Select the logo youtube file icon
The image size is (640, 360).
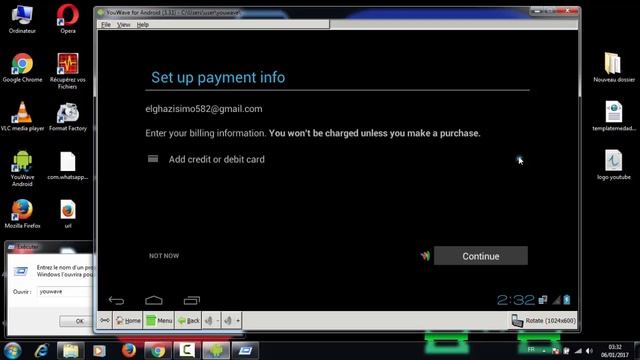[614, 165]
